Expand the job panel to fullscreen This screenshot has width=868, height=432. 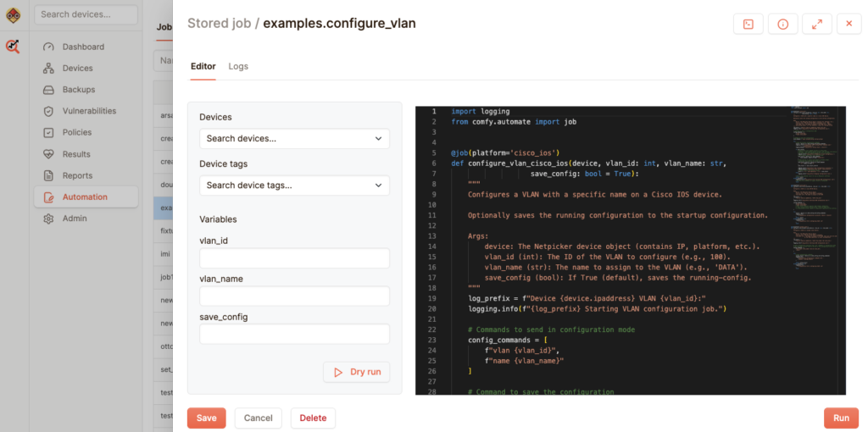point(816,25)
